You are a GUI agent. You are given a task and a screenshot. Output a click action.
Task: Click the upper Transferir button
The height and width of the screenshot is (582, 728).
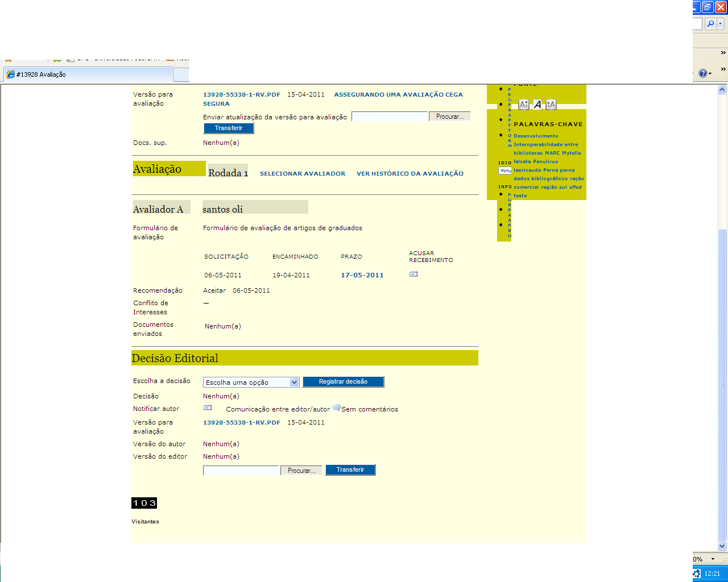point(229,128)
